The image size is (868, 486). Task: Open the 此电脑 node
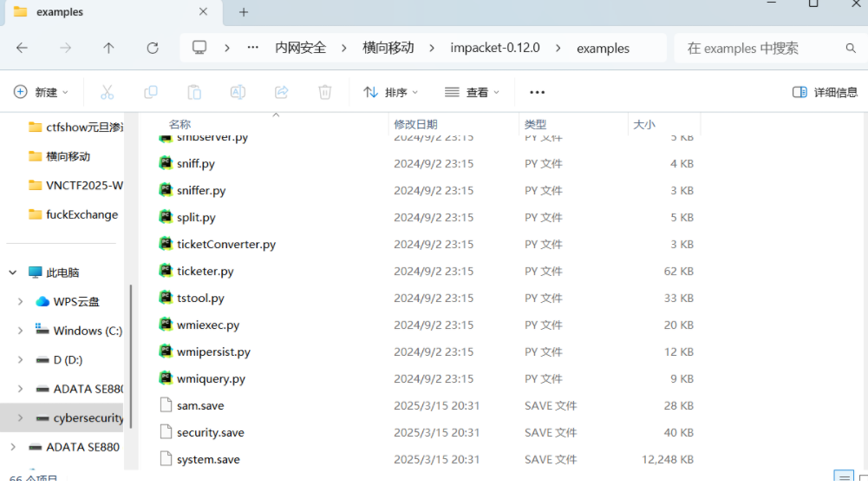62,273
